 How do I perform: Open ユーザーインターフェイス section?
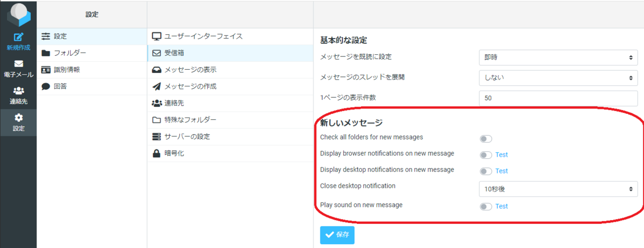[230, 37]
